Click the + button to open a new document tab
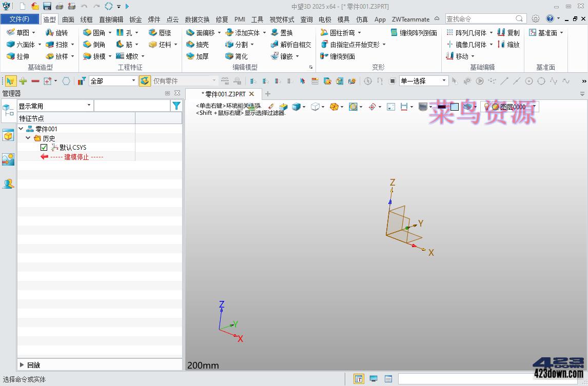The image size is (588, 386). click(x=267, y=94)
